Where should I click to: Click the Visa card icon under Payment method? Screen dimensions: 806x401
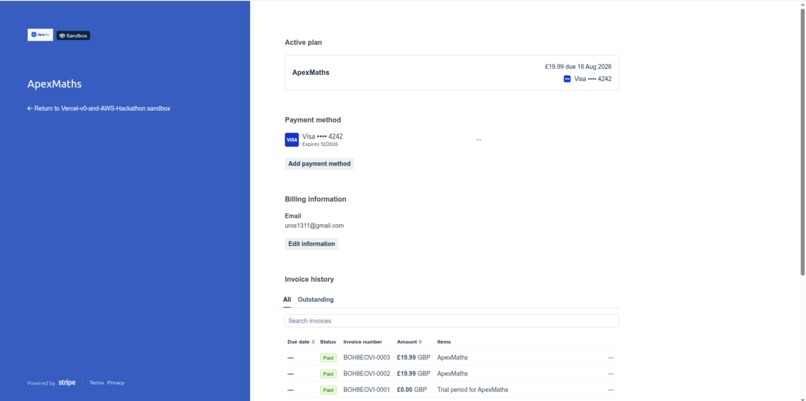point(291,140)
